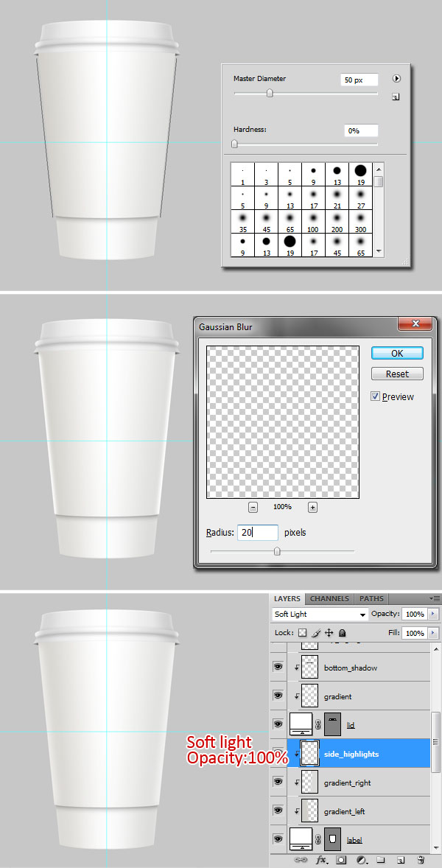Add a layer mask
The image size is (442, 868).
coord(342,859)
